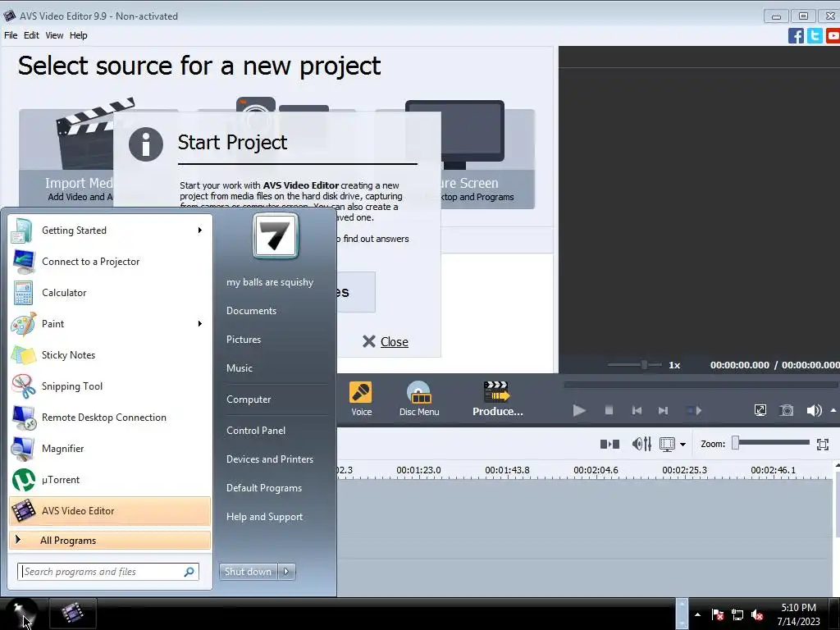The height and width of the screenshot is (630, 840).
Task: Open the Edit menu
Action: coord(31,35)
